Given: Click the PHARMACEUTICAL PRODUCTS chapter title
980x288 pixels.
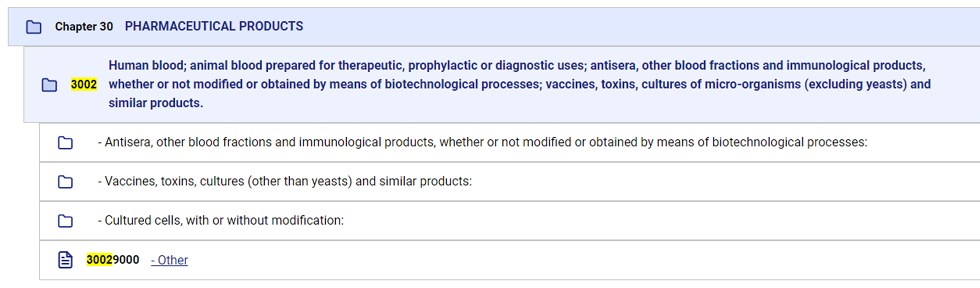Looking at the screenshot, I should tap(214, 26).
